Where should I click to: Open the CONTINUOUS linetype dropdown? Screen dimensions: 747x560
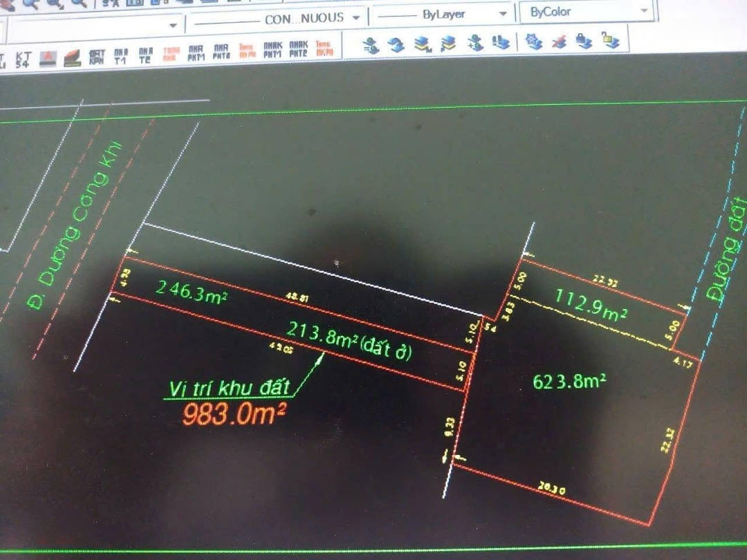click(x=277, y=19)
